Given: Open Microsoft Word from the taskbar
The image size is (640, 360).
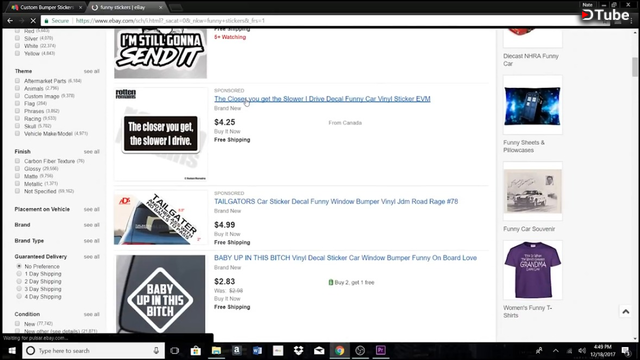Looking at the screenshot, I should point(257,351).
